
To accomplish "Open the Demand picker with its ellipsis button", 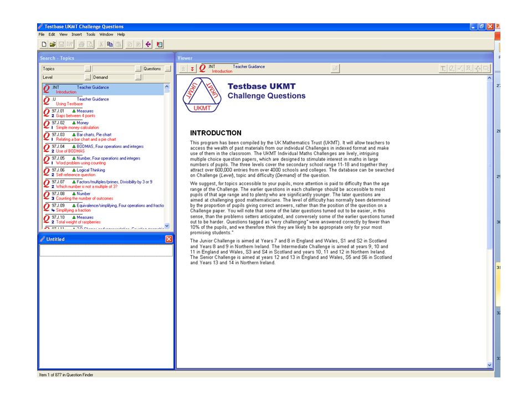I will tap(138, 78).
